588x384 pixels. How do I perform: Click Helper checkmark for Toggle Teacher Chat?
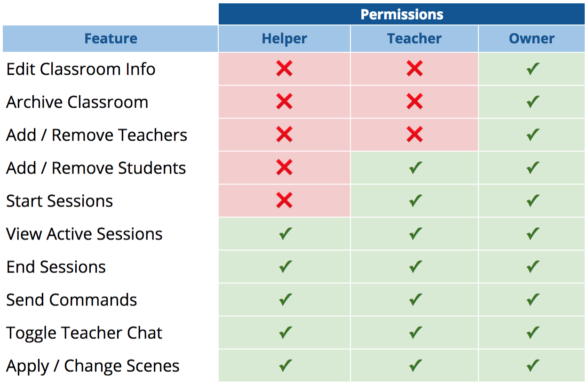click(x=285, y=333)
